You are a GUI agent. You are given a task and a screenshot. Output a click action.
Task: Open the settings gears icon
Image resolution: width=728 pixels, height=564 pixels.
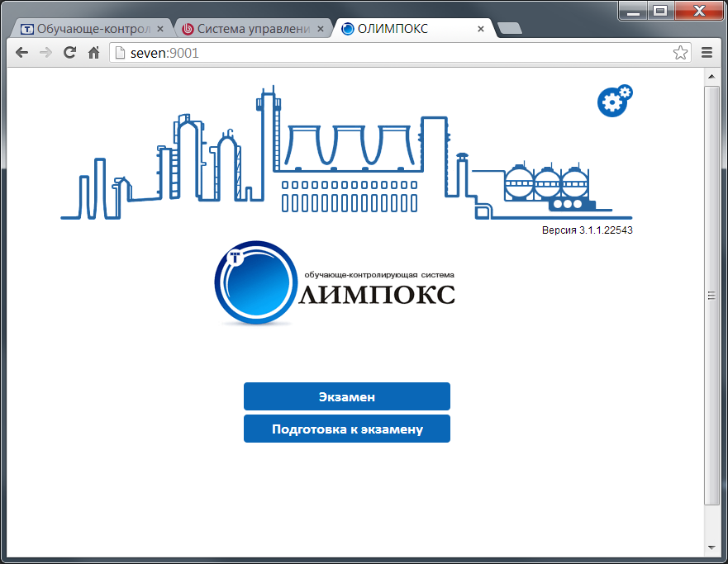(614, 100)
